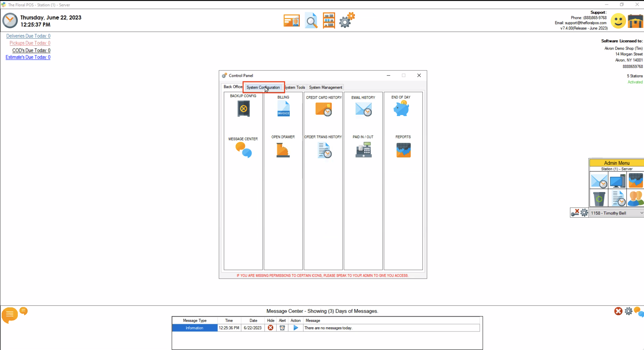
Task: Click the gear icon beside employee dropdown
Action: tap(584, 213)
